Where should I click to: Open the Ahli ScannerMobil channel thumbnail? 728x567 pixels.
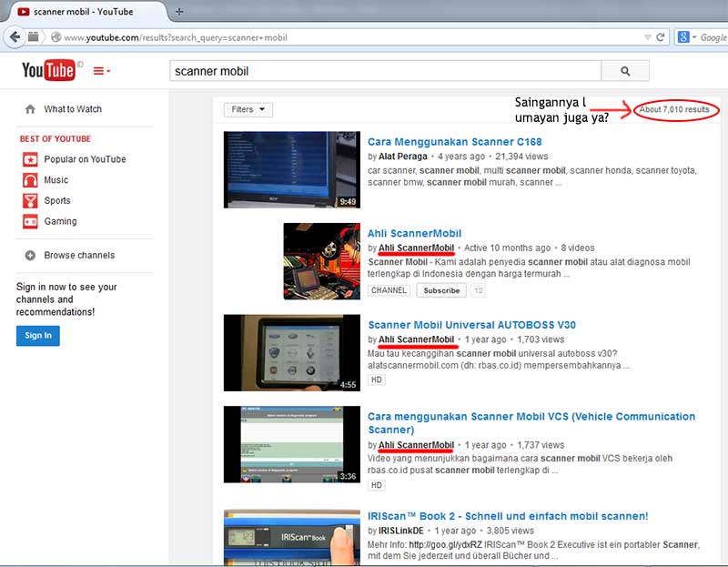[x=322, y=261]
